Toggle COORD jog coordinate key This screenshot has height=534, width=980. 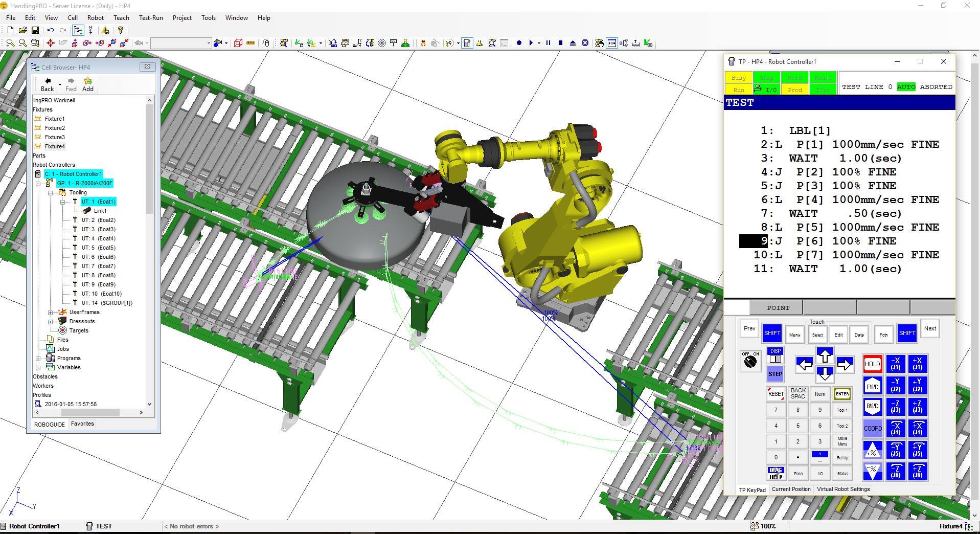873,429
